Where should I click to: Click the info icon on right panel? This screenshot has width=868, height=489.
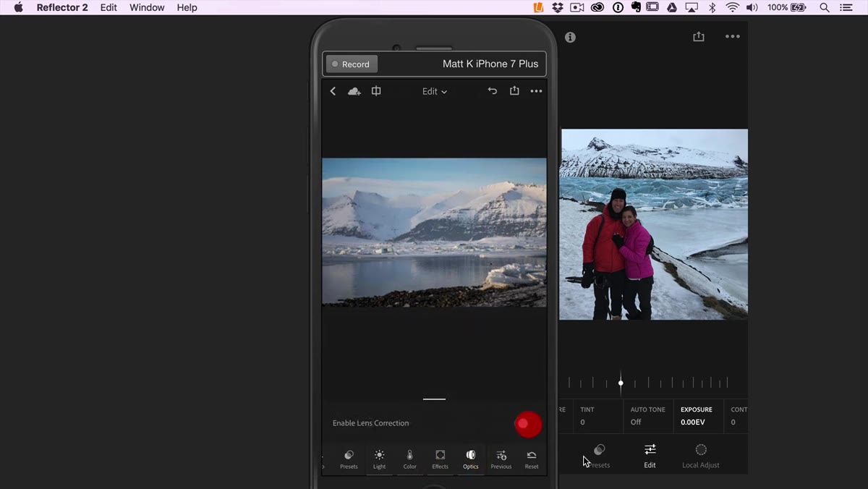click(x=570, y=37)
